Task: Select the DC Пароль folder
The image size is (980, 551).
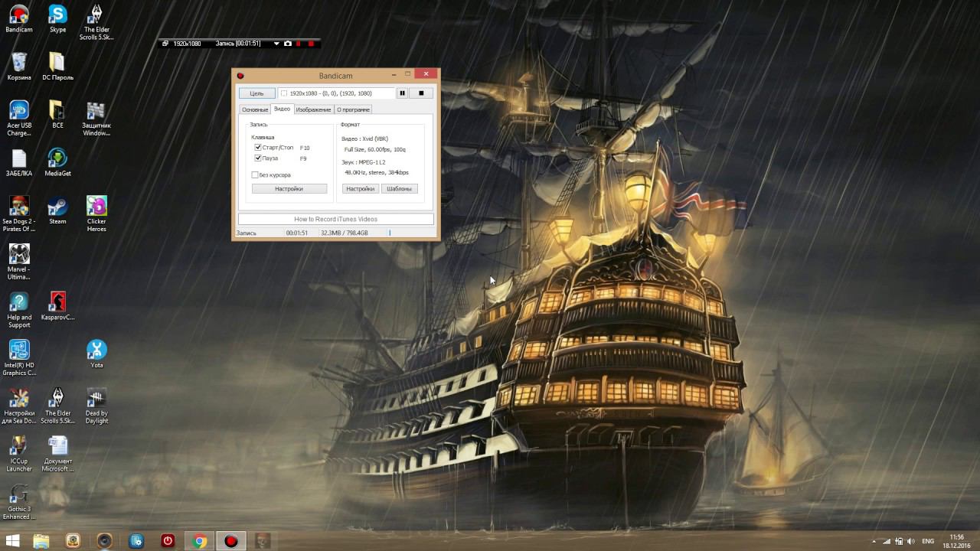Action: tap(57, 67)
